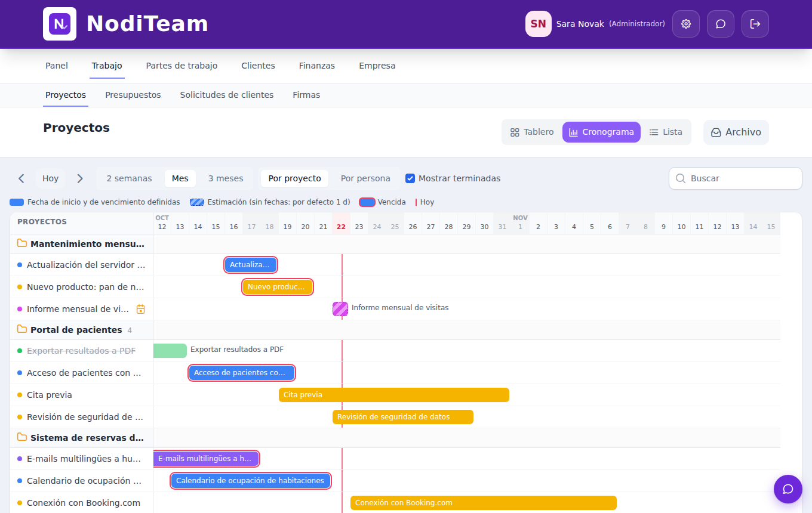The image size is (812, 513).
Task: Go to previous period with left chevron
Action: click(x=21, y=178)
